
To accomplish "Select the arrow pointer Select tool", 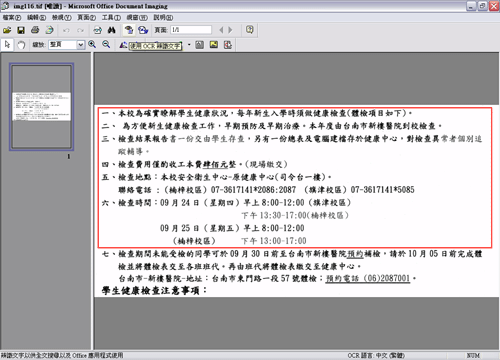I will (x=7, y=44).
